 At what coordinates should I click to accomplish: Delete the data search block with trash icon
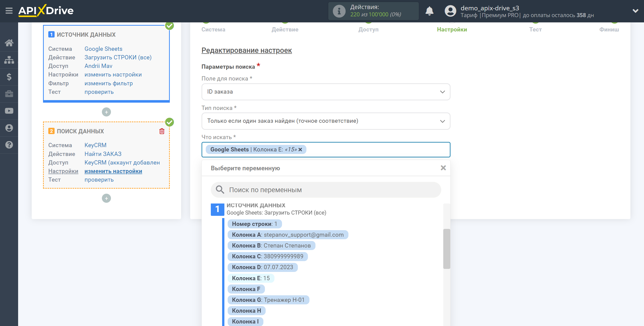coord(162,131)
